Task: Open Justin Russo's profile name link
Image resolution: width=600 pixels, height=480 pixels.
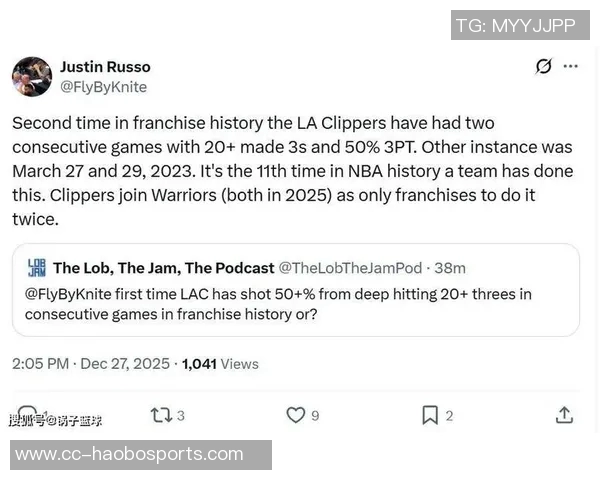Action: 105,66
